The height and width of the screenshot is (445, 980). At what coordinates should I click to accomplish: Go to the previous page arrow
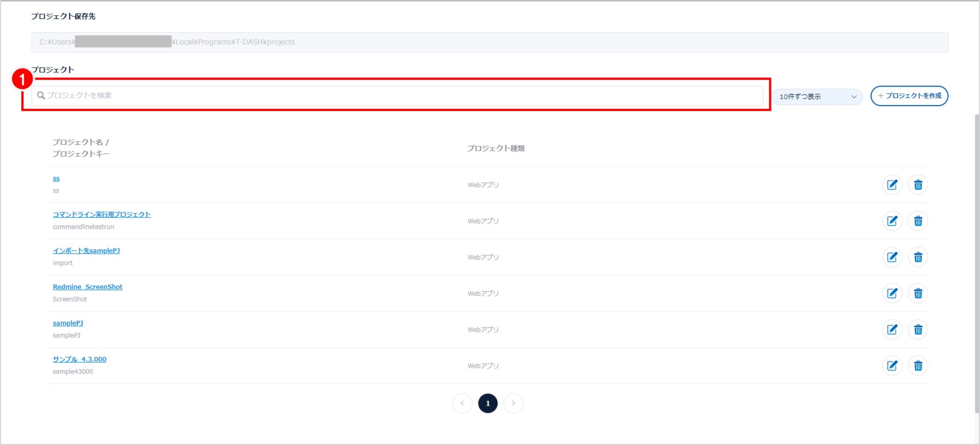[462, 403]
